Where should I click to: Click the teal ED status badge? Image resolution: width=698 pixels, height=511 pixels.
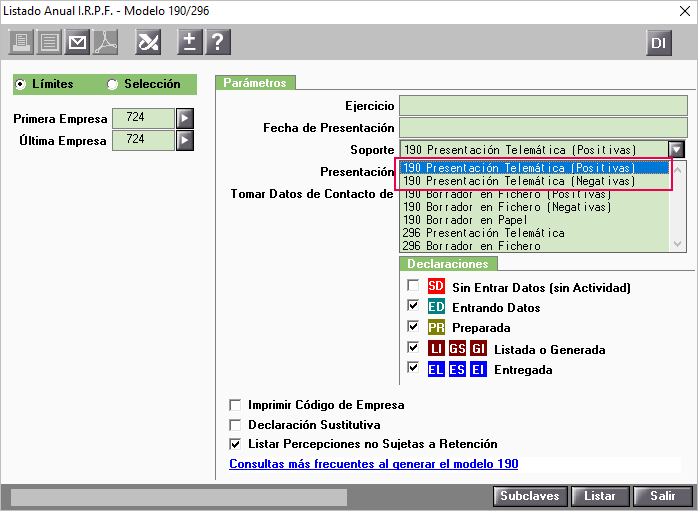tap(436, 306)
